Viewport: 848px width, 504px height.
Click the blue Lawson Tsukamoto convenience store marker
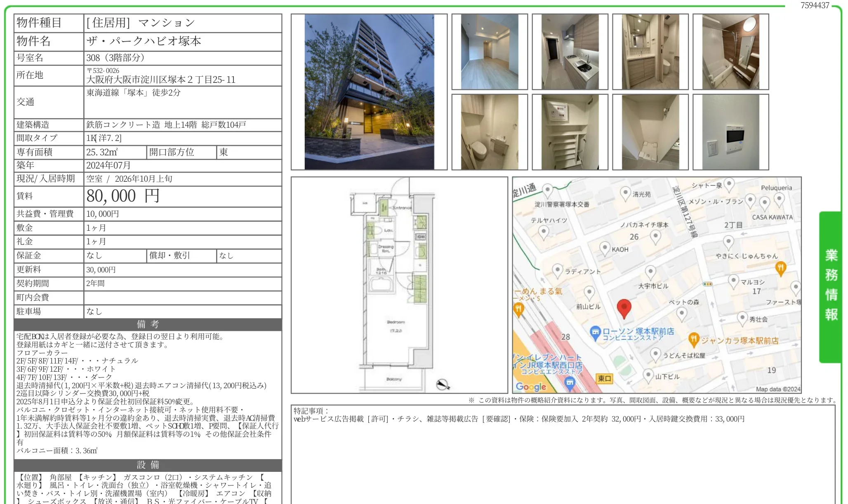[x=595, y=333]
